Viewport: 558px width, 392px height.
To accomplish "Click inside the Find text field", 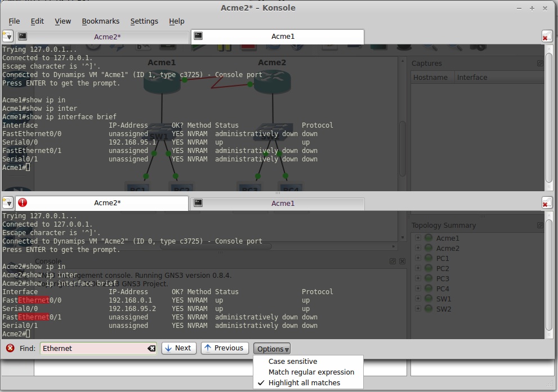I will tap(93, 349).
